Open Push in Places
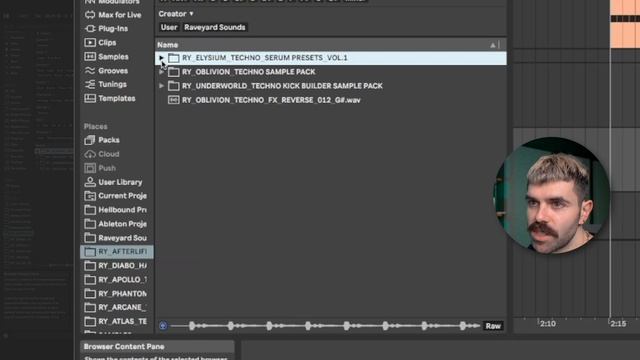 click(100, 168)
